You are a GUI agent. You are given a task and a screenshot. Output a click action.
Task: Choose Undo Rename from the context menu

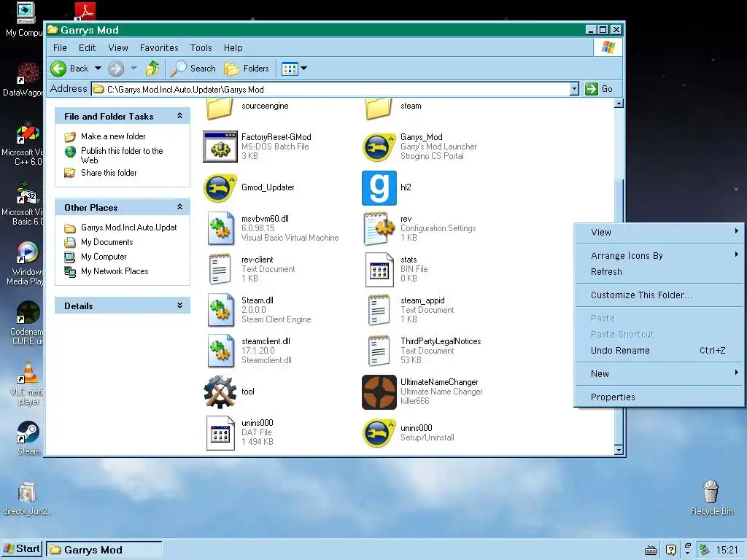pyautogui.click(x=659, y=351)
